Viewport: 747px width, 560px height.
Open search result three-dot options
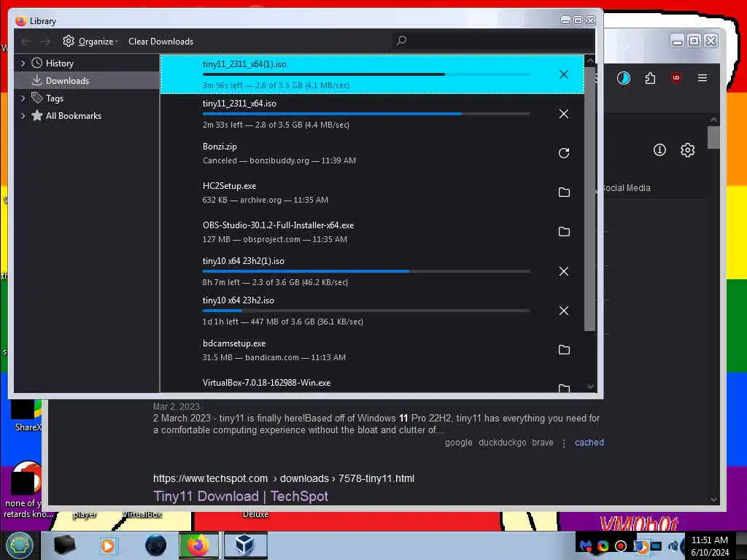click(x=564, y=443)
